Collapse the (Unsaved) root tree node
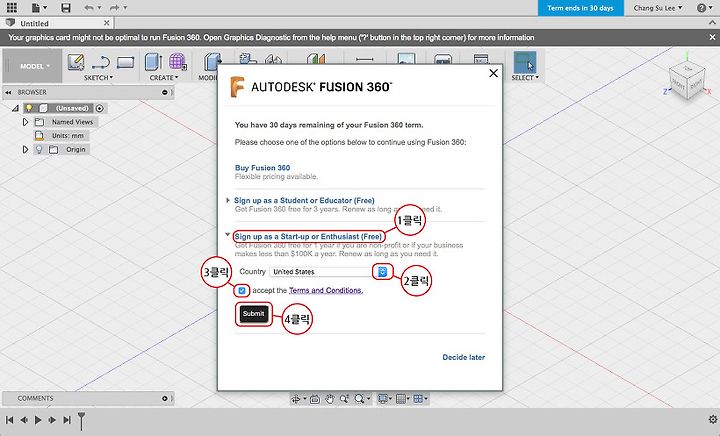The image size is (720, 436). tap(15, 108)
